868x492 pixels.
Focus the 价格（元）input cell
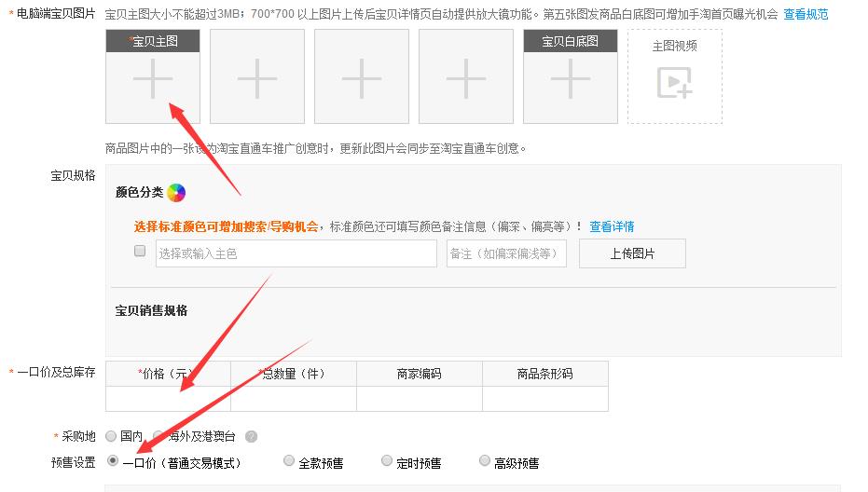(168, 399)
